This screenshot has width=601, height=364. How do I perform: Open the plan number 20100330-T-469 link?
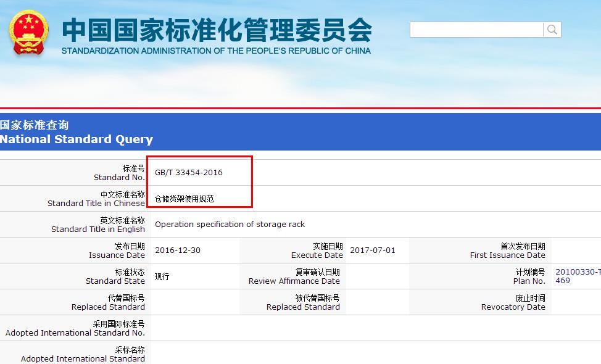click(x=578, y=276)
